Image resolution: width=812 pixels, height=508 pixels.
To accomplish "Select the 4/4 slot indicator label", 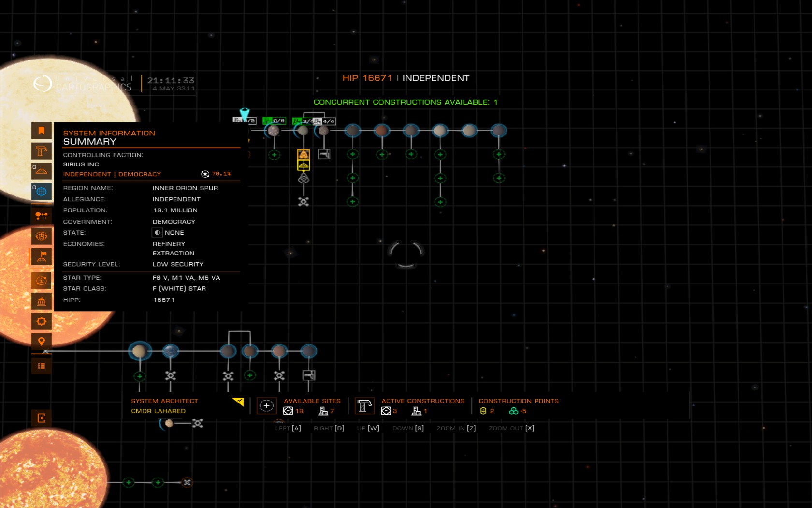I will point(325,121).
